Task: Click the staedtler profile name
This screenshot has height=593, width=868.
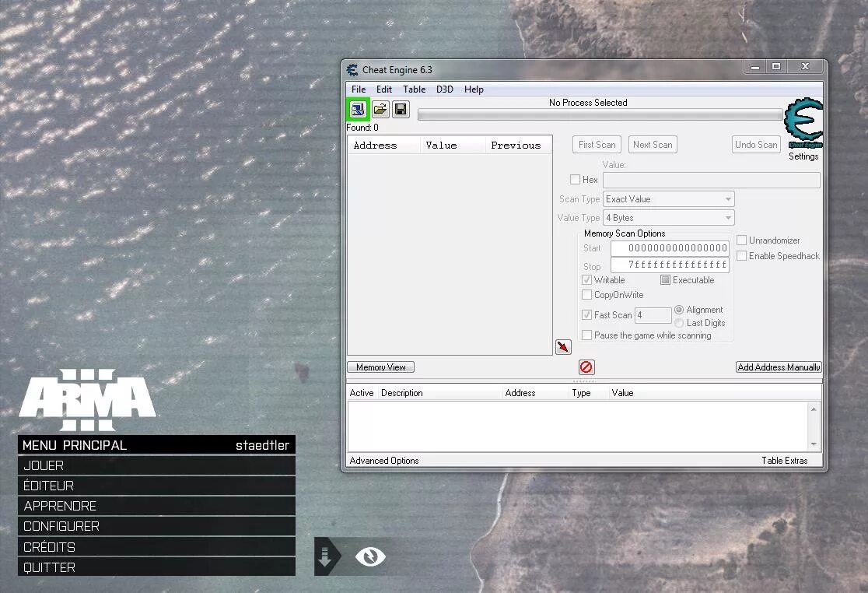Action: click(262, 445)
